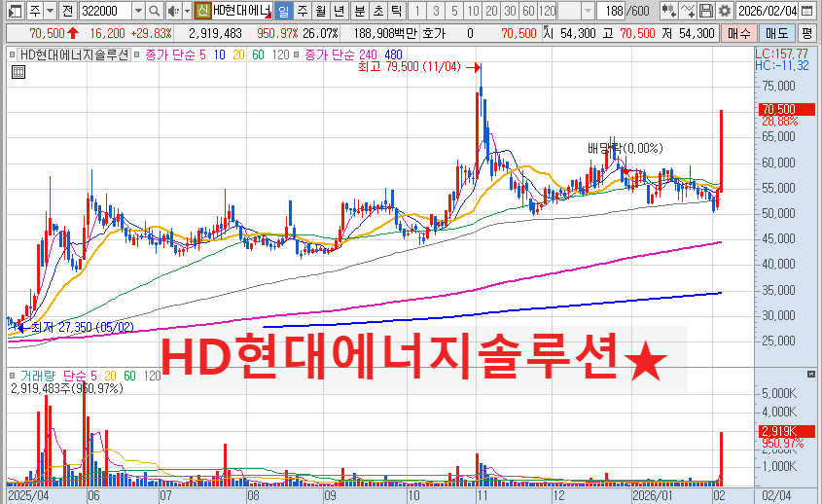Click the 매도 sell button

point(777,33)
